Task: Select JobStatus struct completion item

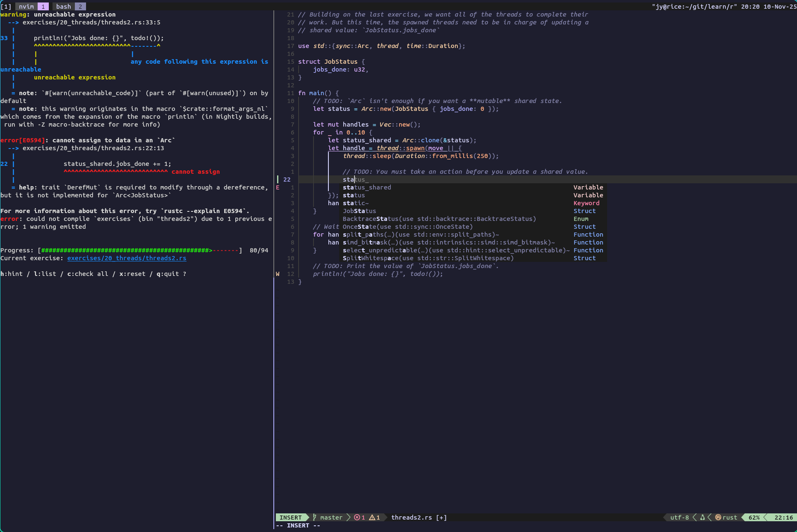Action: [359, 211]
